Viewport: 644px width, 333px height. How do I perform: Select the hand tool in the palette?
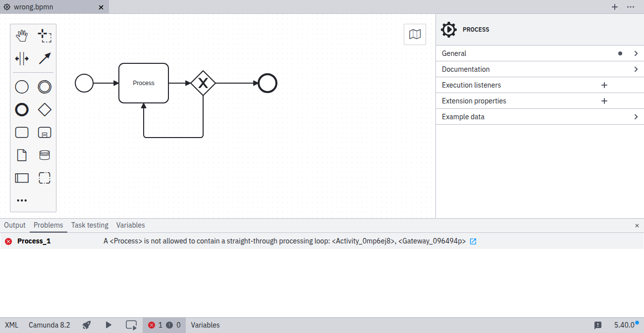tap(22, 35)
